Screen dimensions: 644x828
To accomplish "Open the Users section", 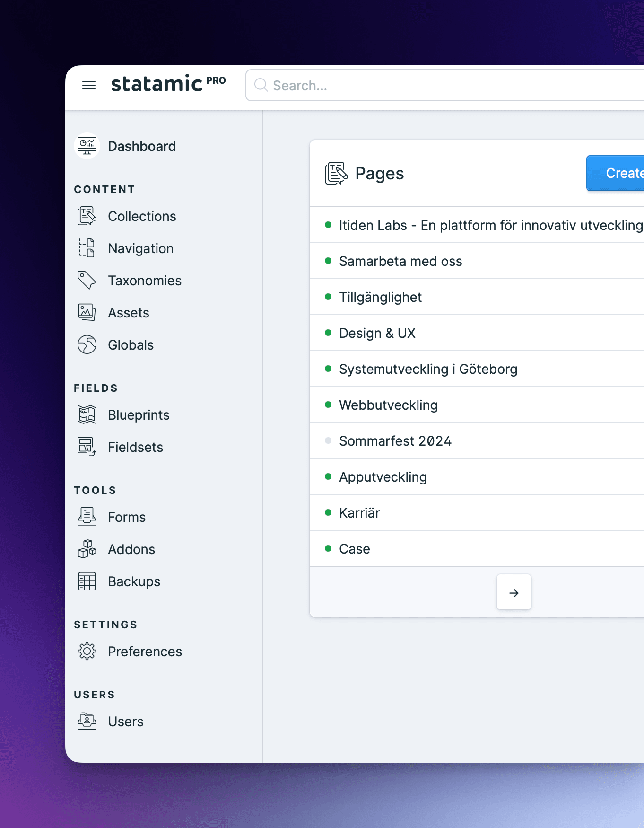I will click(x=125, y=722).
